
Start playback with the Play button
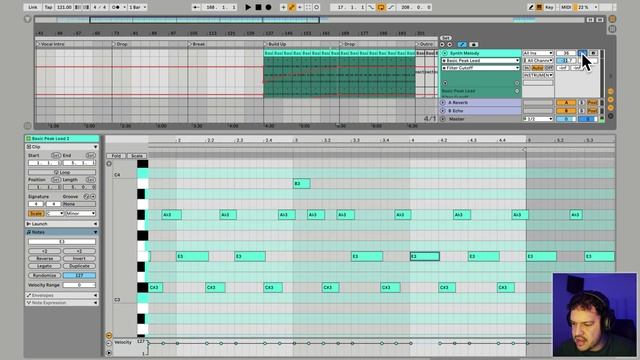click(248, 7)
